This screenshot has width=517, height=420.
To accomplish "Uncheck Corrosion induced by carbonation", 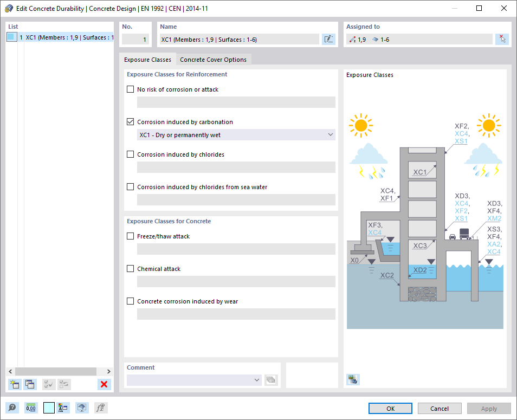I will pyautogui.click(x=131, y=121).
